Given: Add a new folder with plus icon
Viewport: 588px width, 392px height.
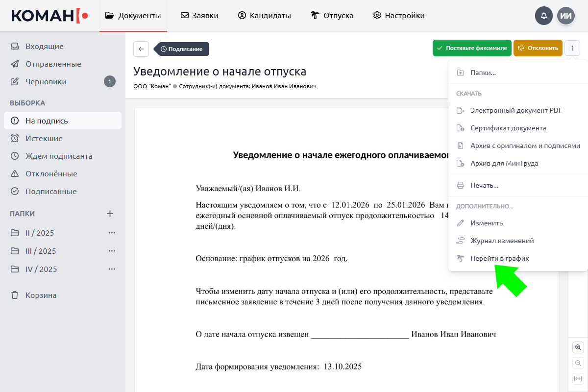Looking at the screenshot, I should pos(110,214).
